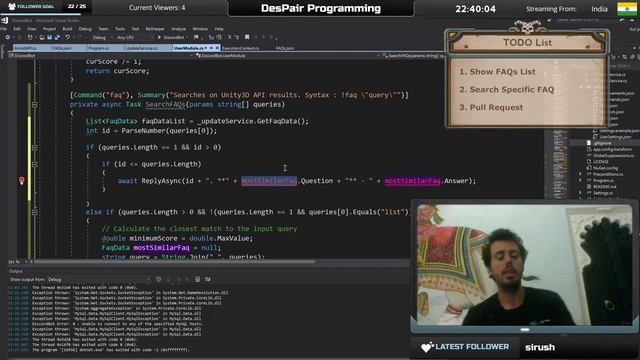This screenshot has height=360, width=640.
Task: Collapse the if queries.Length == 1 block
Action: tap(35, 147)
